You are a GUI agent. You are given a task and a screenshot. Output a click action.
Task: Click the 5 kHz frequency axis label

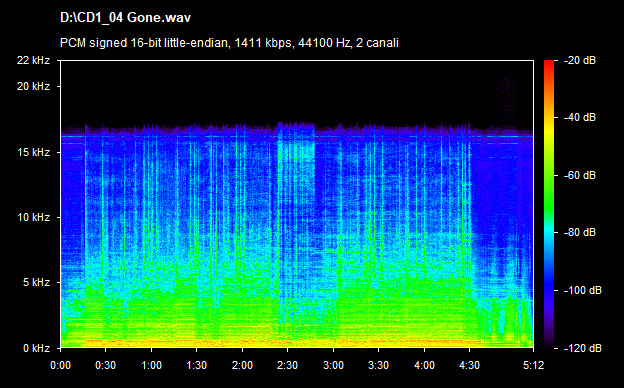point(36,283)
